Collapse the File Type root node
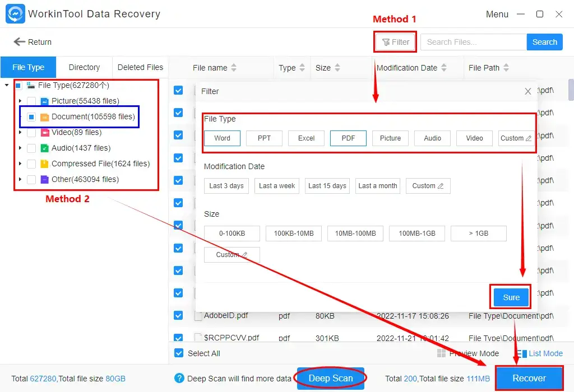This screenshot has height=392, width=574. [7, 85]
